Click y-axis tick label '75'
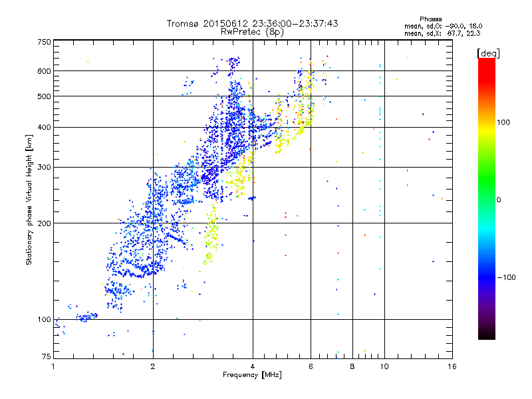532x399 pixels. (47, 356)
